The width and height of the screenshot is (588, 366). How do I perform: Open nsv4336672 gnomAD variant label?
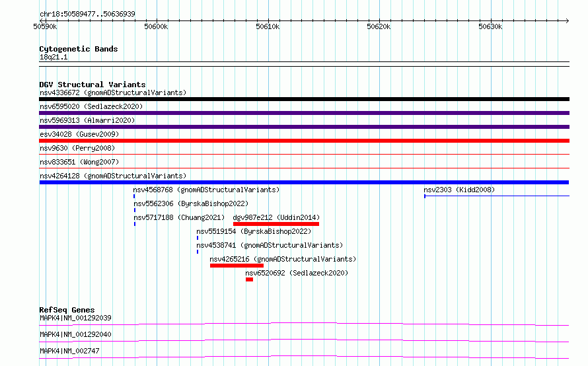click(x=113, y=92)
